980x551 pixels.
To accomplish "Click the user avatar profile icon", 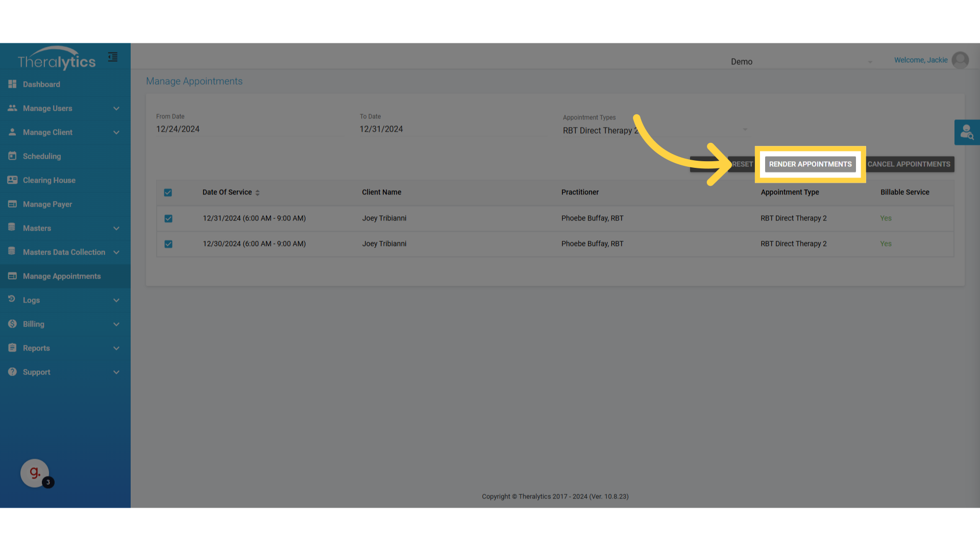I will coord(960,60).
